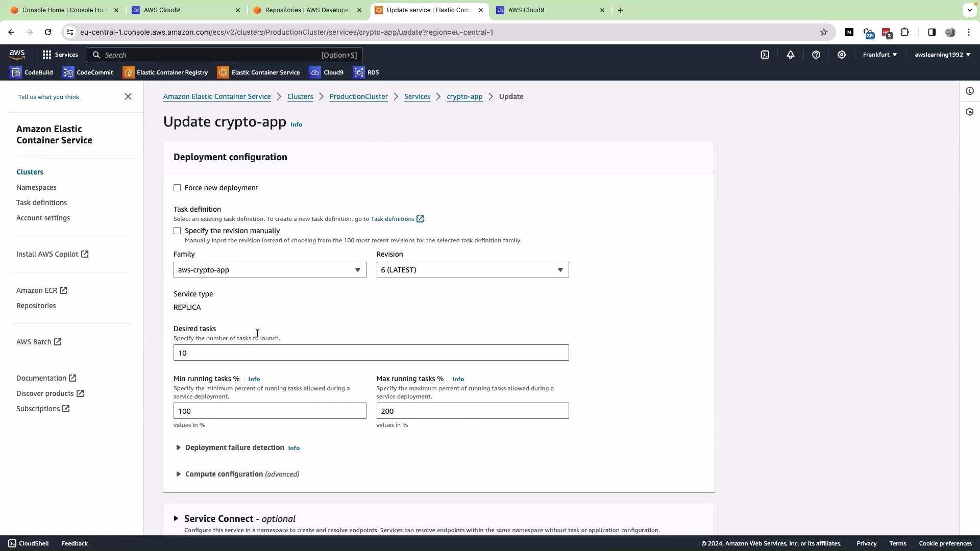Open the help question mark icon
The width and height of the screenshot is (980, 551).
[816, 55]
